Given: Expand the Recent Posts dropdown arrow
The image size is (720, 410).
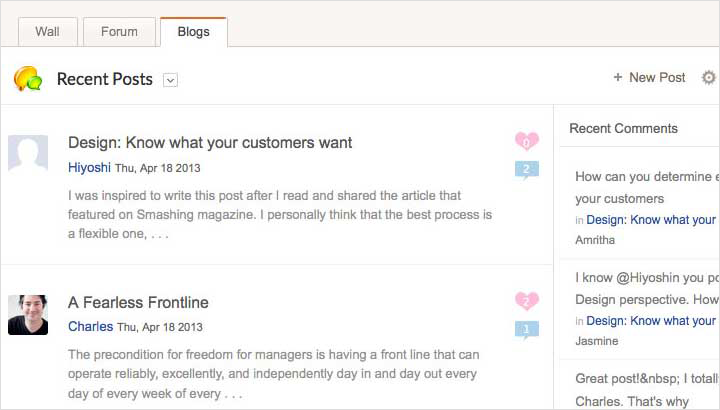Looking at the screenshot, I should [x=170, y=80].
